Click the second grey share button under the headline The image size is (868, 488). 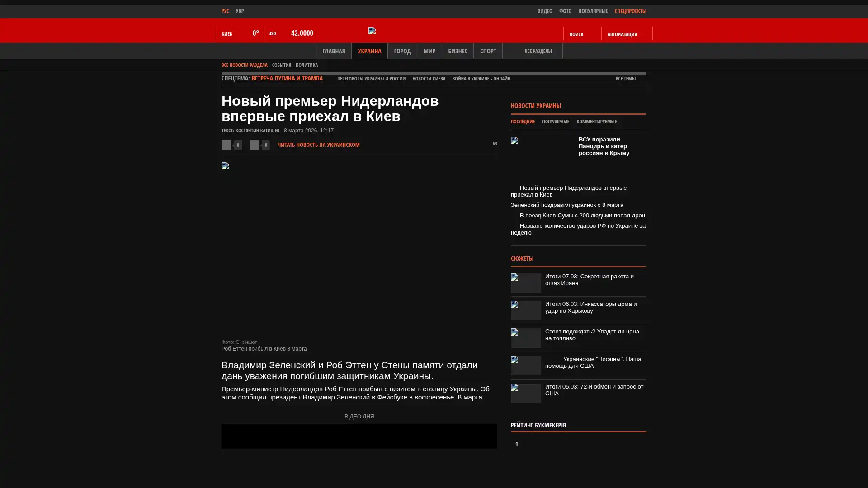point(255,145)
